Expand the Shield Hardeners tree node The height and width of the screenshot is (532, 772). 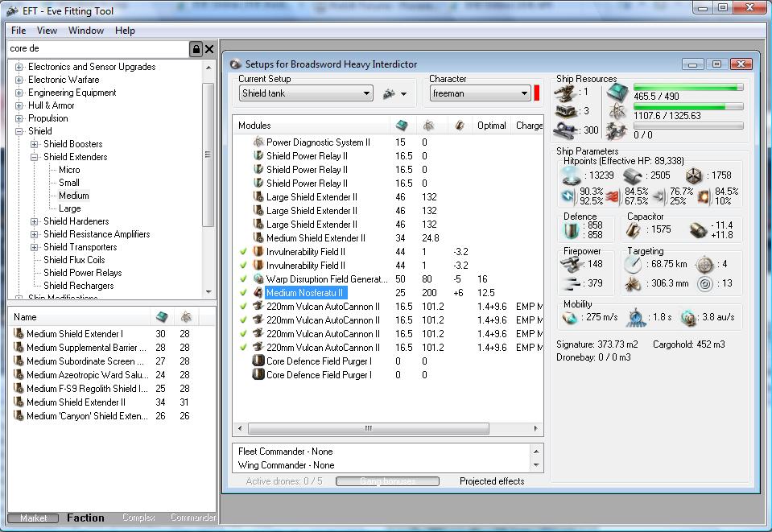[x=35, y=221]
